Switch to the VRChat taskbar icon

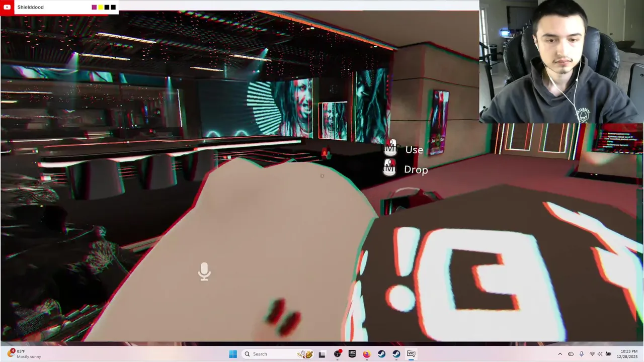pyautogui.click(x=411, y=354)
